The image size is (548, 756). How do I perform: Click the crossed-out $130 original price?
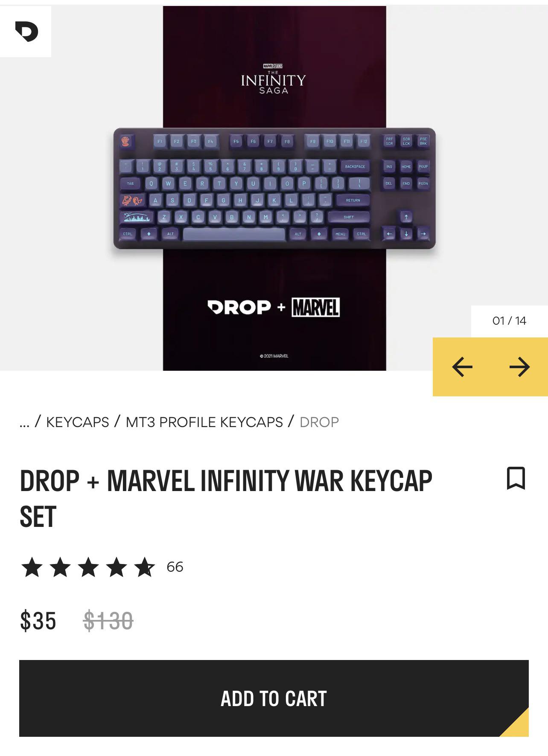(108, 621)
